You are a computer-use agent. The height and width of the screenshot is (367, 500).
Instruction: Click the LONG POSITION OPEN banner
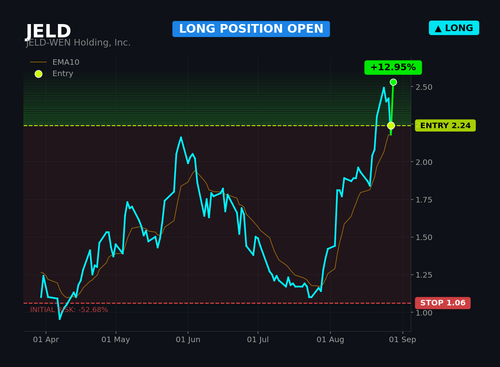[x=251, y=29]
